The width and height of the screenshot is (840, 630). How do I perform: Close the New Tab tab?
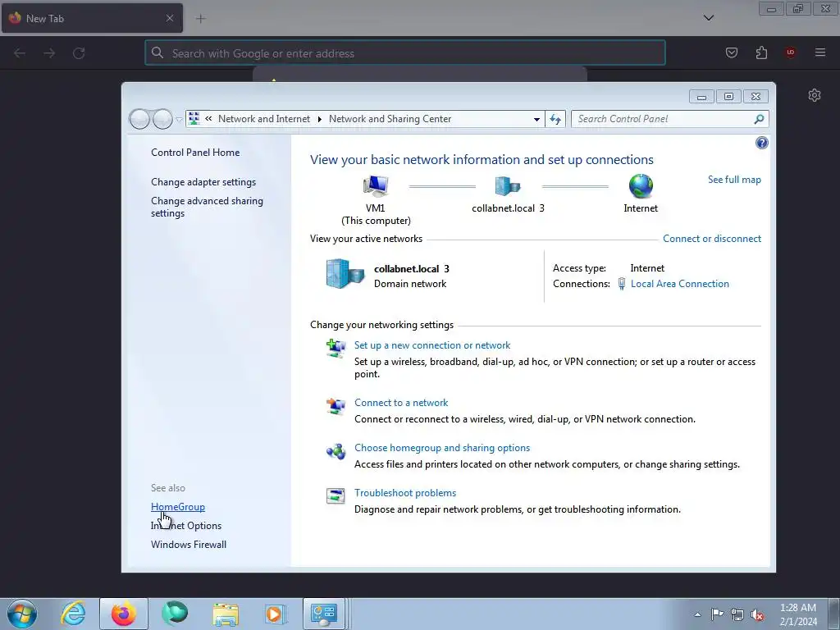coord(169,18)
